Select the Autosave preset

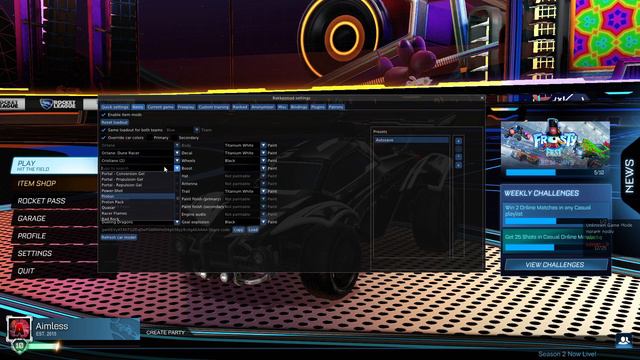click(x=411, y=140)
